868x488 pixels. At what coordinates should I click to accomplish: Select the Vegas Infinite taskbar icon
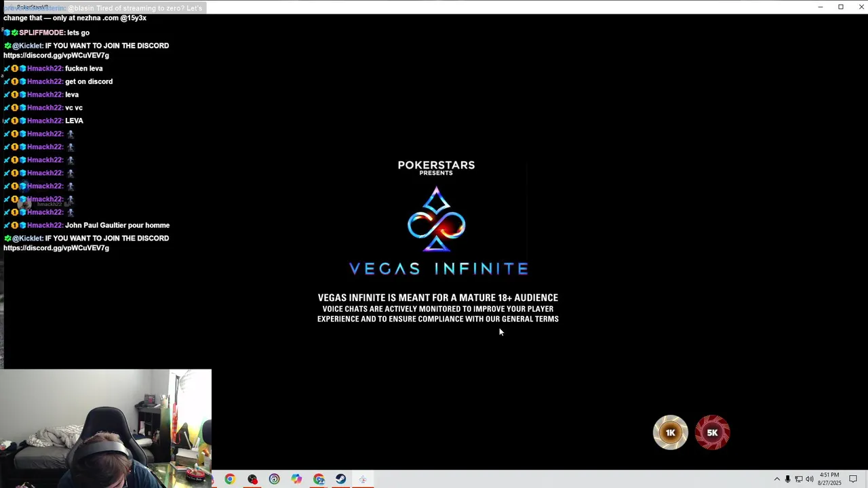pyautogui.click(x=363, y=479)
